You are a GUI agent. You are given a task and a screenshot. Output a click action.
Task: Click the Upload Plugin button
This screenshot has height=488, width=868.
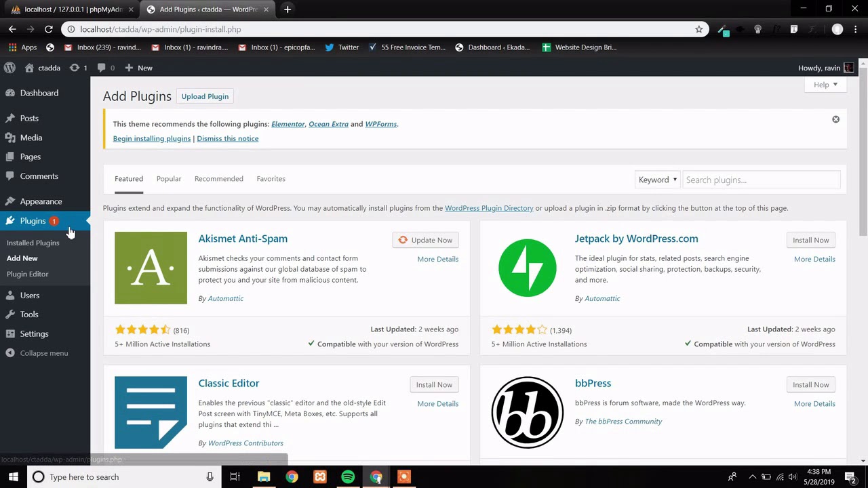pos(205,96)
